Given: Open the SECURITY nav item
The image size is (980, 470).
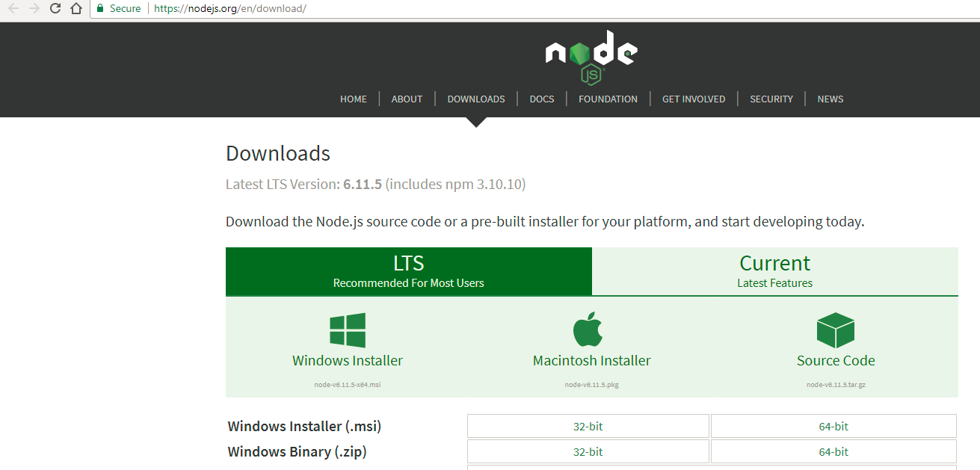Looking at the screenshot, I should pos(771,99).
